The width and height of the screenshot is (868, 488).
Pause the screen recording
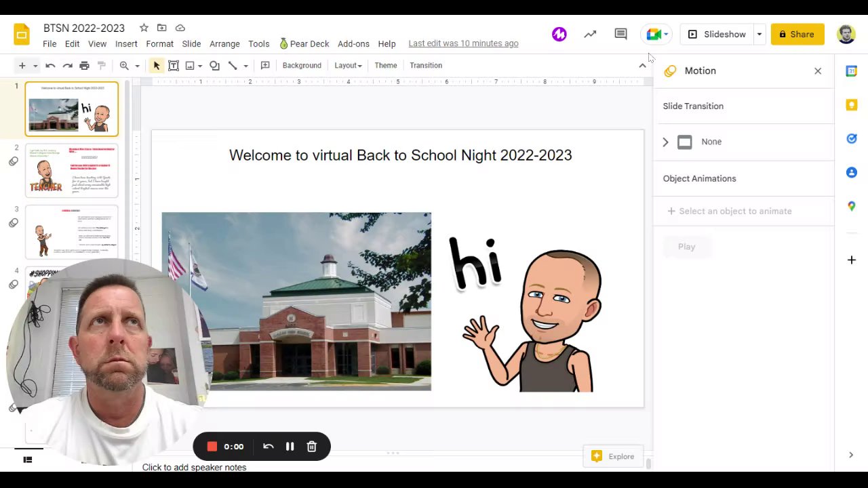[290, 446]
